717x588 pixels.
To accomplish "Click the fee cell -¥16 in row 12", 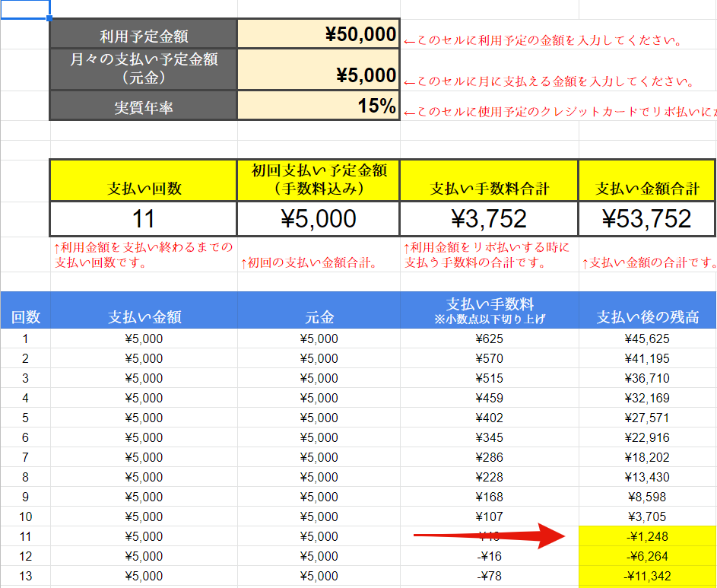I will 490,556.
